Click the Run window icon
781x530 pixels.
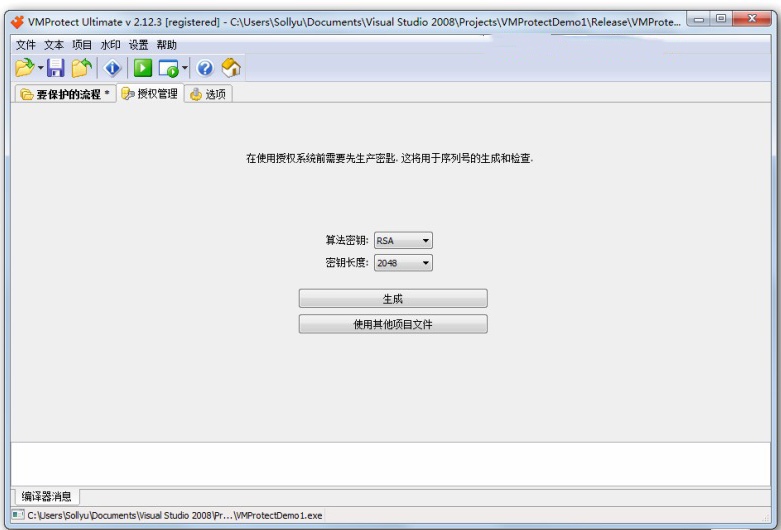click(168, 68)
